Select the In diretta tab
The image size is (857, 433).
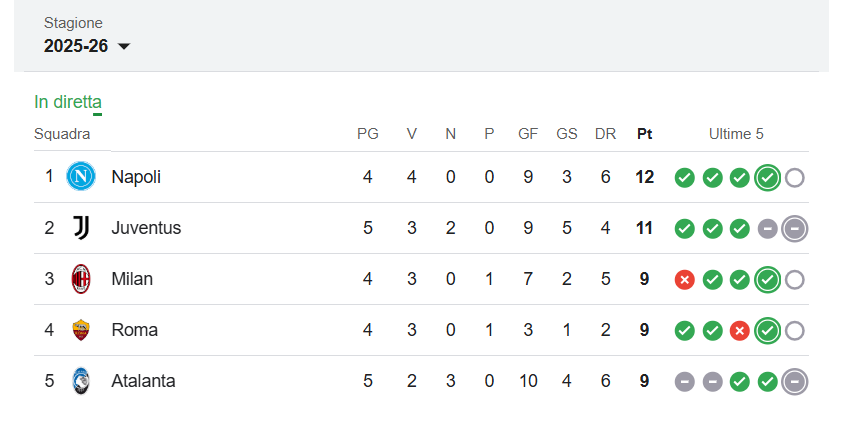(68, 102)
